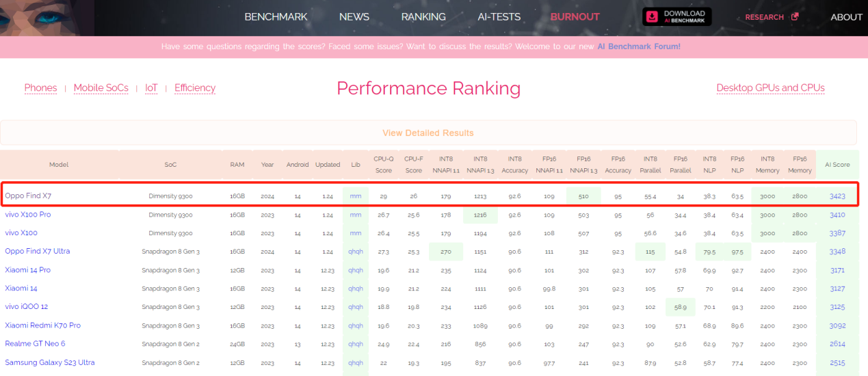Viewport: 868px width, 376px height.
Task: Open the Burnout menu item
Action: pyautogui.click(x=575, y=16)
